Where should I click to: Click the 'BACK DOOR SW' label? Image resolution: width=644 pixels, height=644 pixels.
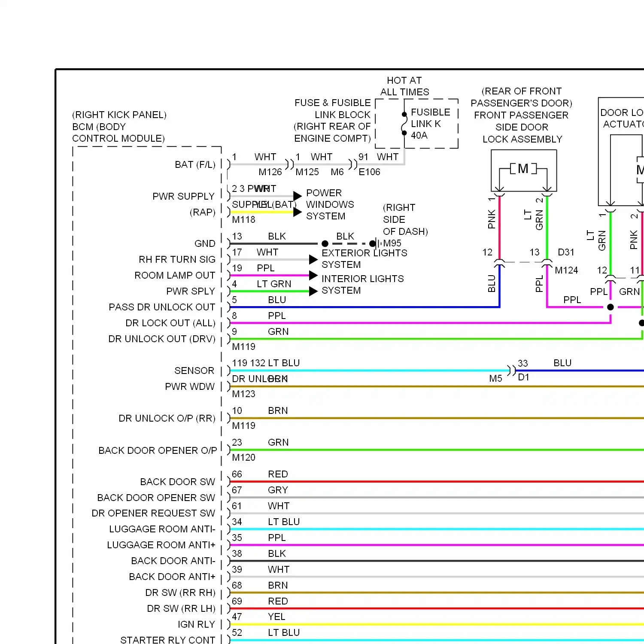tap(178, 482)
